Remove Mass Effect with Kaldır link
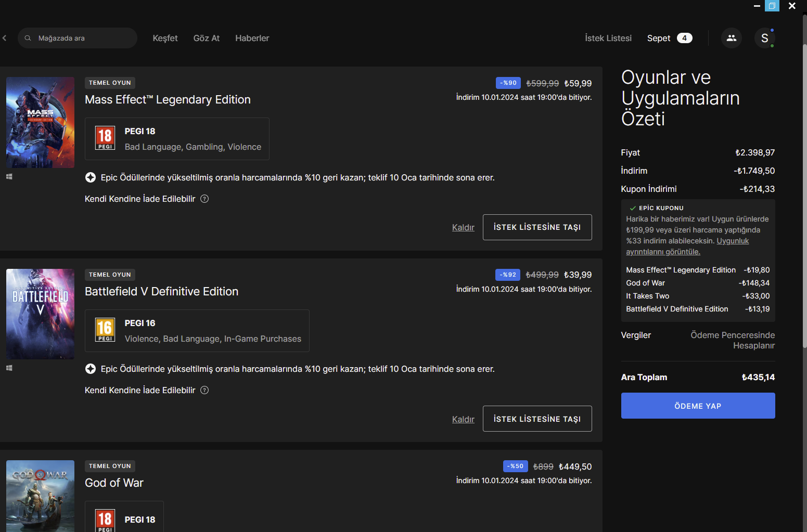 tap(463, 227)
